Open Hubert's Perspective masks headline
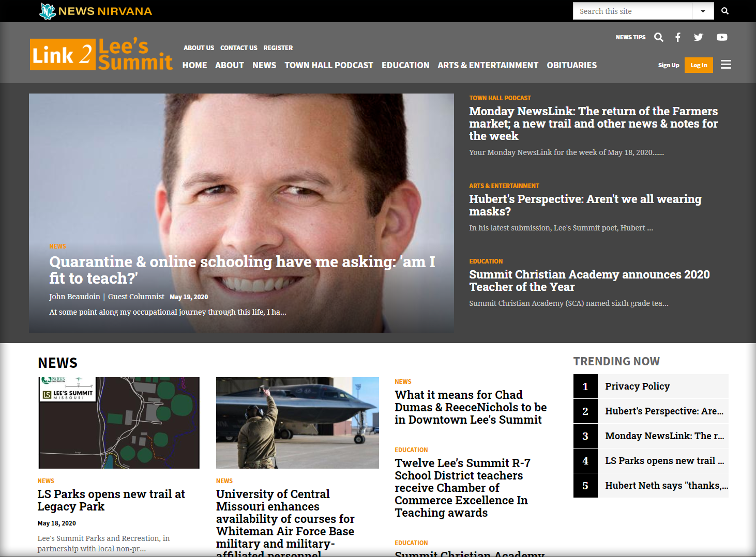 coord(585,205)
